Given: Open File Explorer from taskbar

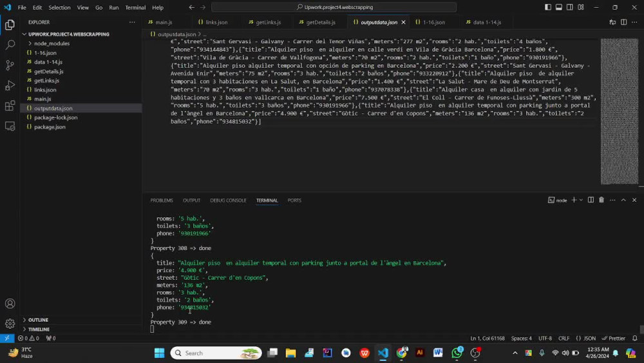Looking at the screenshot, I should (x=291, y=353).
